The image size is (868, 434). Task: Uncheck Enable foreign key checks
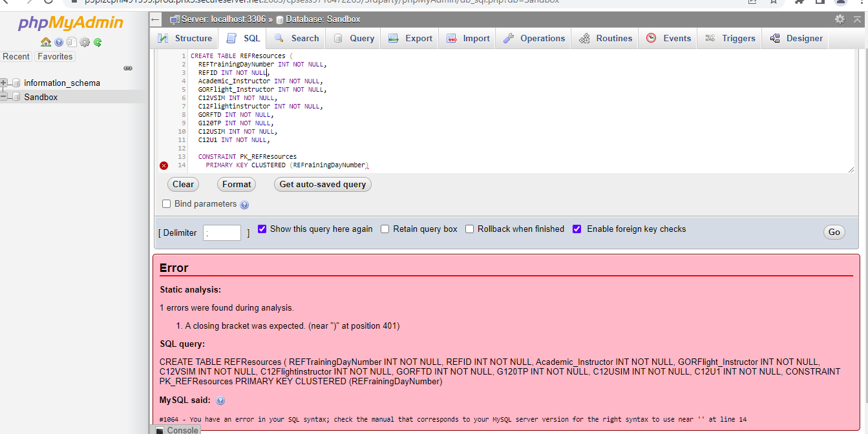[x=577, y=229]
